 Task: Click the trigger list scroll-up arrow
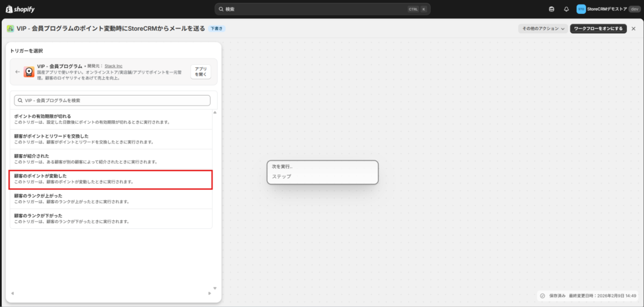click(214, 112)
